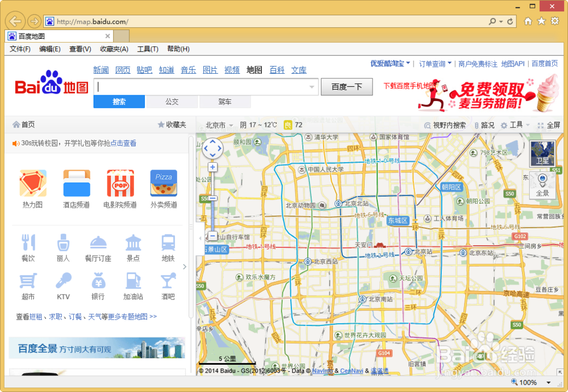Viewport: 568px width, 392px height.
Task: Open the 外卖频道 pizza delivery icon
Action: click(x=164, y=183)
